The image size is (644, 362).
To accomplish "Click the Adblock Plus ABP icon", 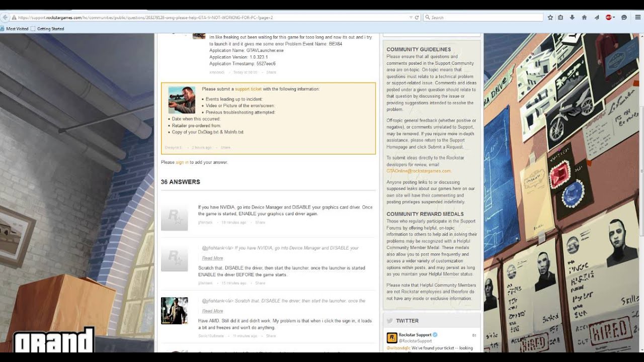I will (608, 17).
